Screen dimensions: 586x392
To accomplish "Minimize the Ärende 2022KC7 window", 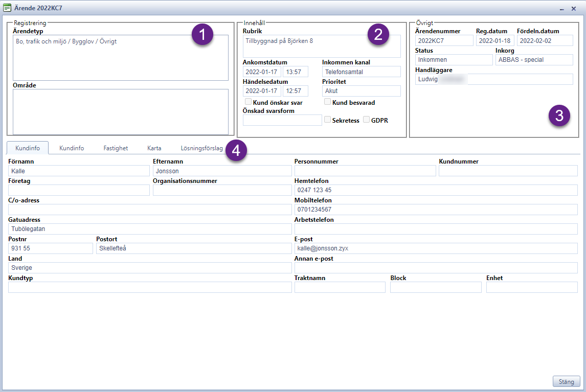I will (561, 9).
